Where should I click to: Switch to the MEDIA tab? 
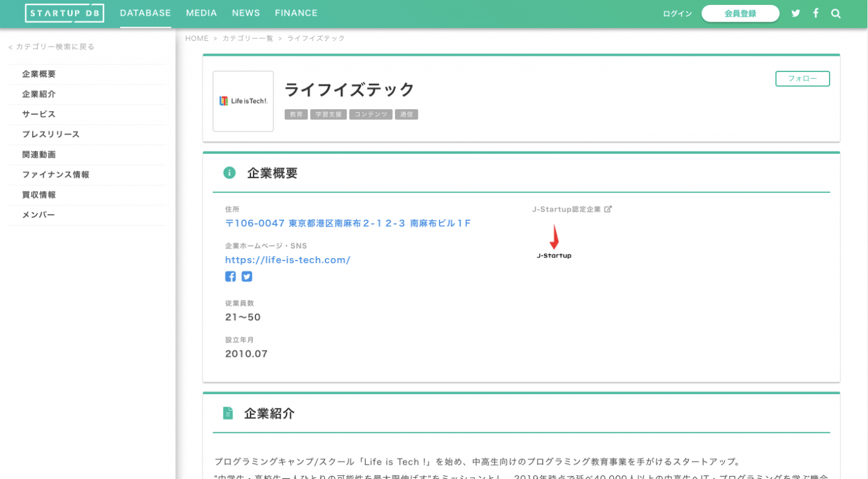[201, 13]
